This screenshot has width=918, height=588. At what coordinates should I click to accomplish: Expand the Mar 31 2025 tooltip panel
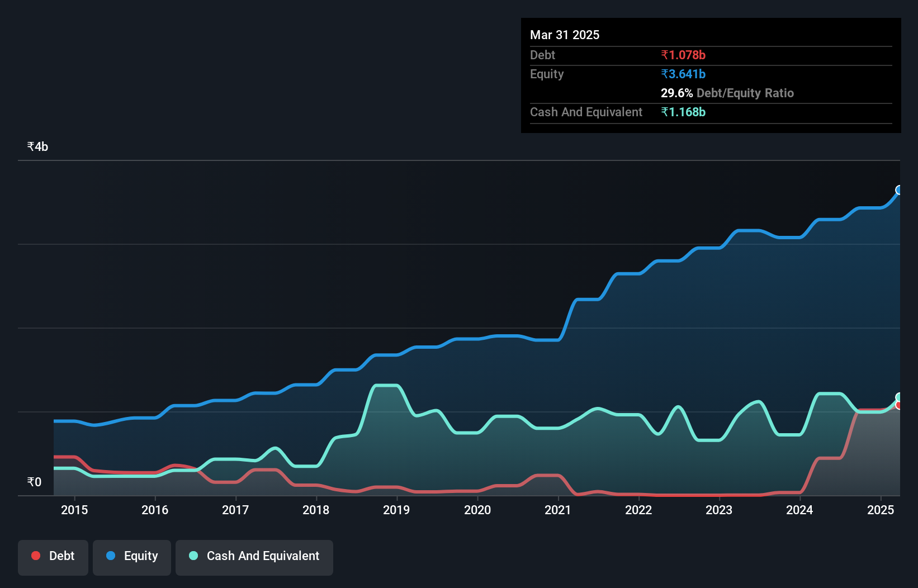point(710,75)
